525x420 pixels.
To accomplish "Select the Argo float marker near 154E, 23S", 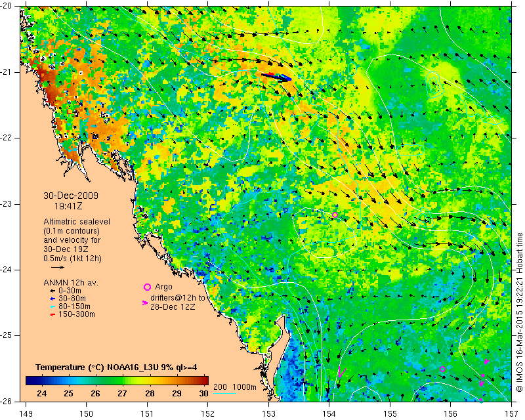I will coord(335,215).
